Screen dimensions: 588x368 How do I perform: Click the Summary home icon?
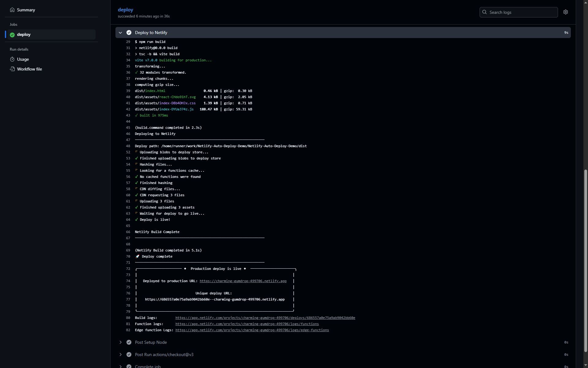[12, 10]
